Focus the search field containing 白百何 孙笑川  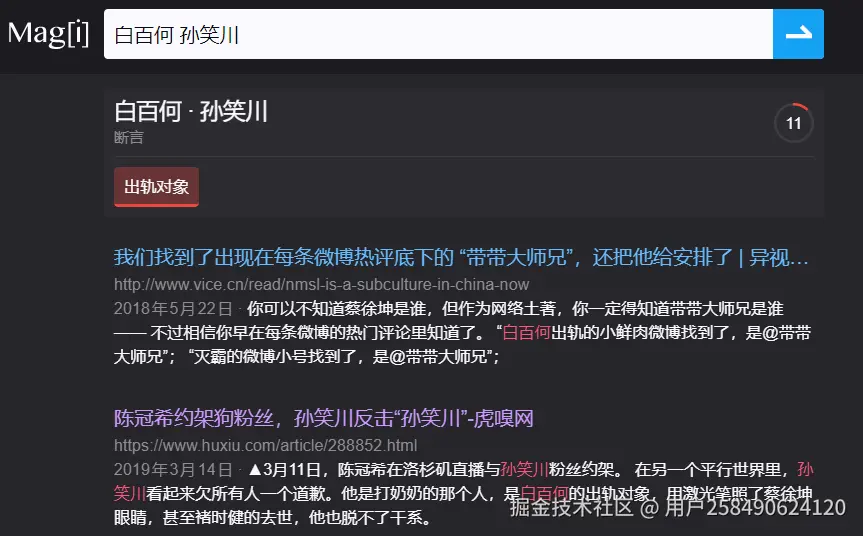(x=438, y=34)
